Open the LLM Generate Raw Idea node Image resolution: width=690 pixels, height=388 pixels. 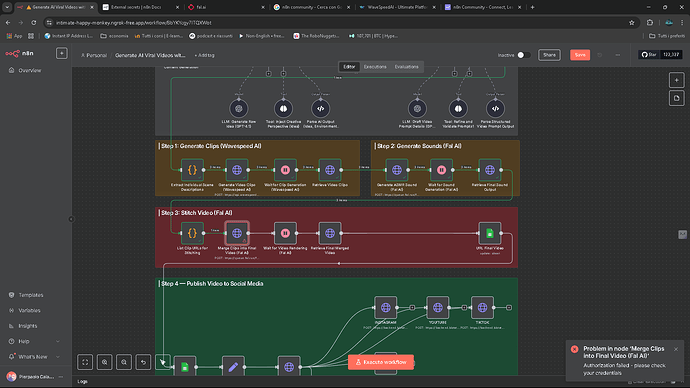click(239, 108)
